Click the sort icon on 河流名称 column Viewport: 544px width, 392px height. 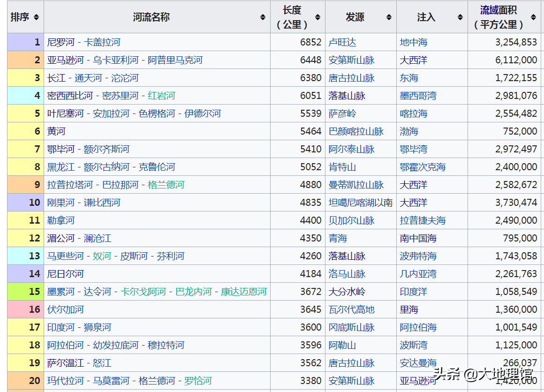263,16
